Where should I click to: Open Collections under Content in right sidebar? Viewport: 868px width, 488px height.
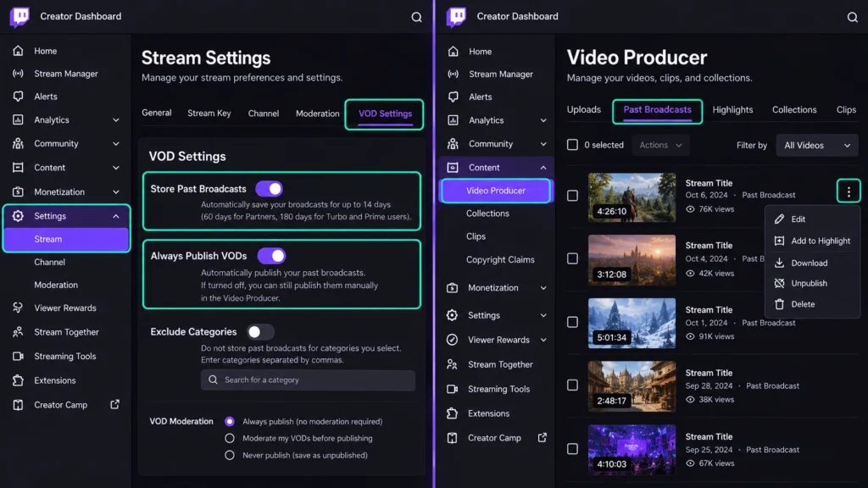tap(487, 213)
